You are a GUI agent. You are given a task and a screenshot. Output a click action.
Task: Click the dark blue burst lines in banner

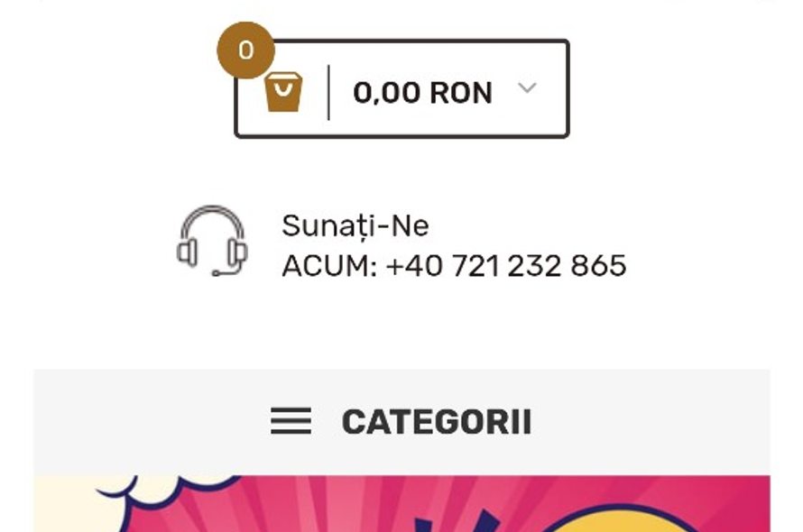tap(458, 523)
